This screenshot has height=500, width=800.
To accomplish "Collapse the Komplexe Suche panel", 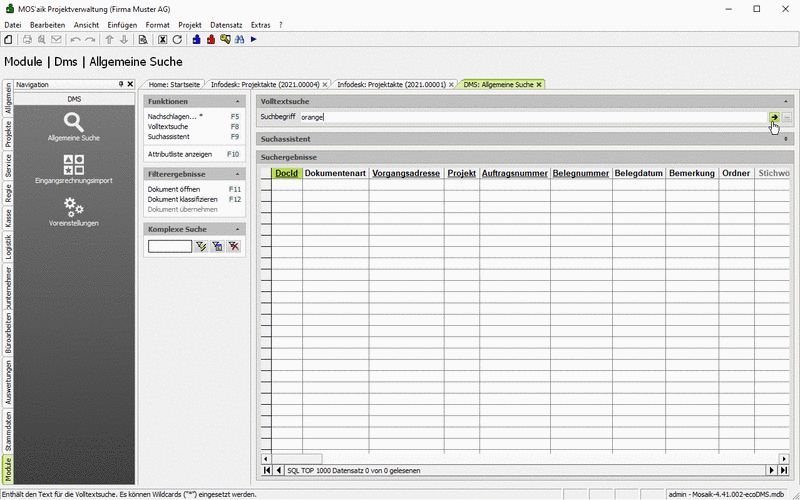I will coord(238,229).
